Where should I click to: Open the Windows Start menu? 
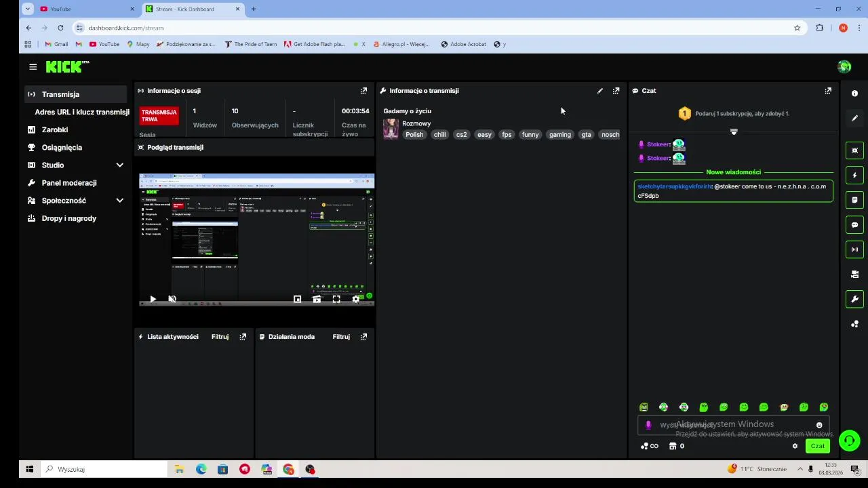(x=30, y=469)
